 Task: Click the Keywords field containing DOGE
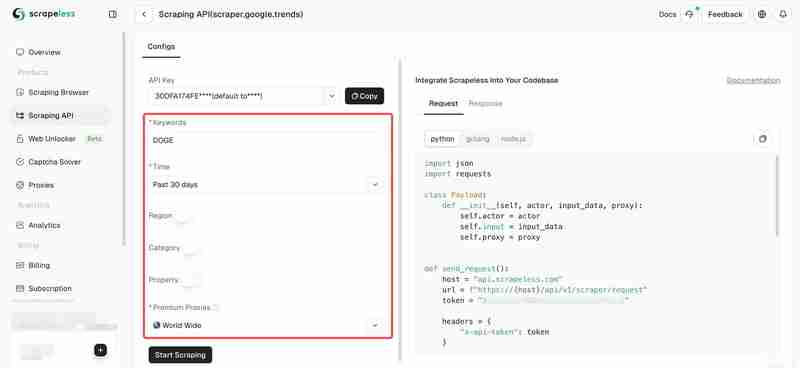click(x=268, y=140)
